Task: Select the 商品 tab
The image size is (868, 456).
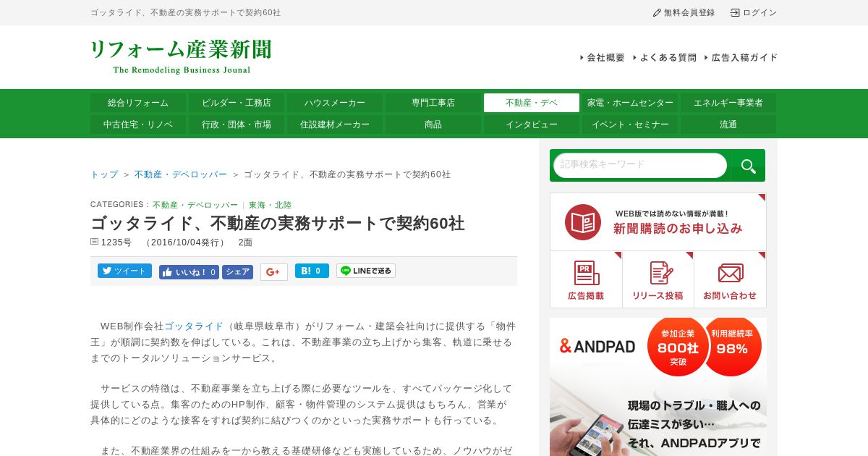Action: pyautogui.click(x=433, y=124)
